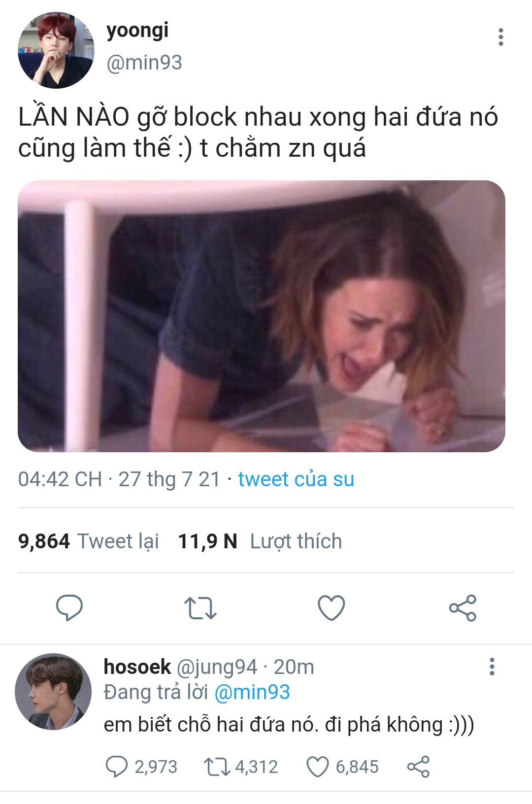Reply to hosoek's comment with bubble icon
Screen dimensions: 532x804
tap(117, 767)
